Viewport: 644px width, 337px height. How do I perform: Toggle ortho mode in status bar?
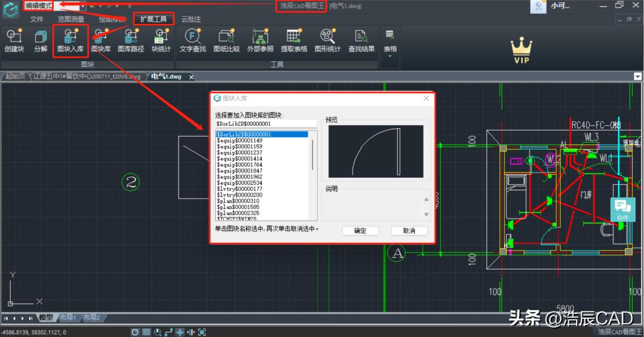tap(168, 332)
